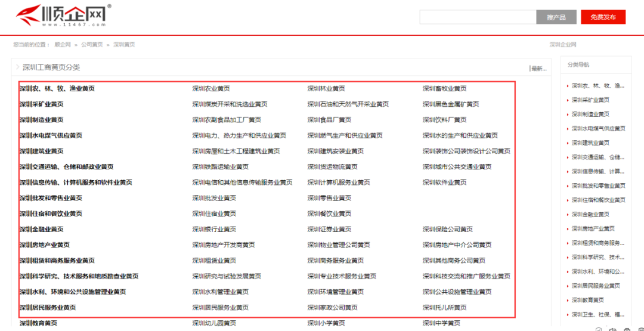
Task: Open 顺企网 in the breadcrumb
Action: pyautogui.click(x=63, y=44)
